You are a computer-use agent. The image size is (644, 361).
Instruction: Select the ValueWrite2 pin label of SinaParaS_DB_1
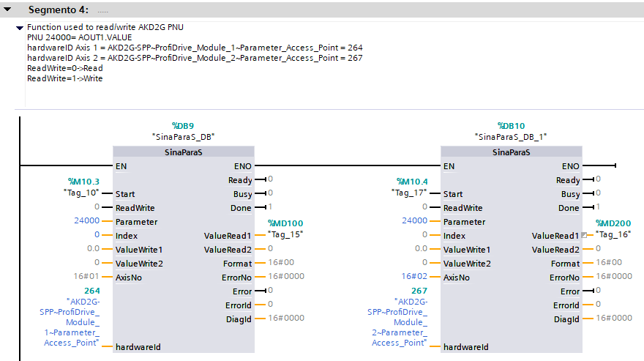click(467, 264)
